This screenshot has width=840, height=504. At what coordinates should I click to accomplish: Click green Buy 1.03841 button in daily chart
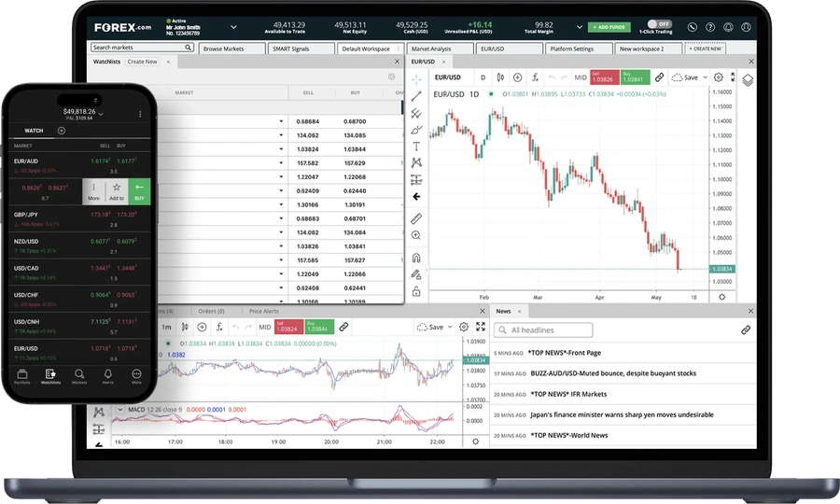coord(635,77)
